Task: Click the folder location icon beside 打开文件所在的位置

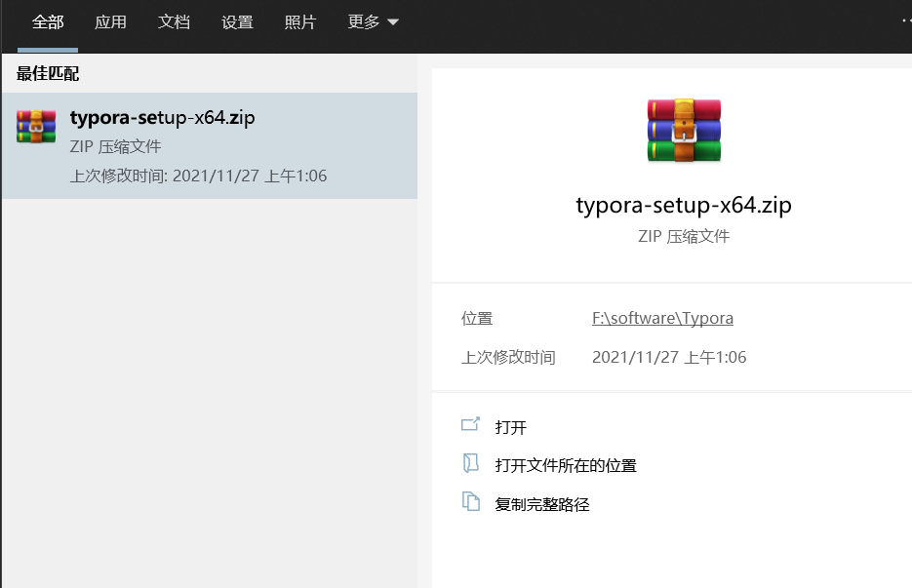Action: pos(470,463)
